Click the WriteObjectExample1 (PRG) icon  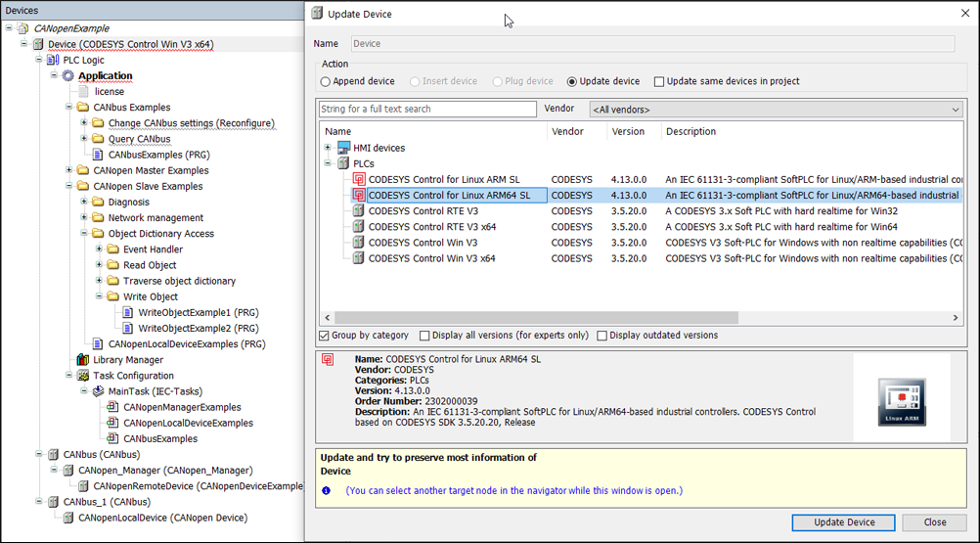pos(128,312)
